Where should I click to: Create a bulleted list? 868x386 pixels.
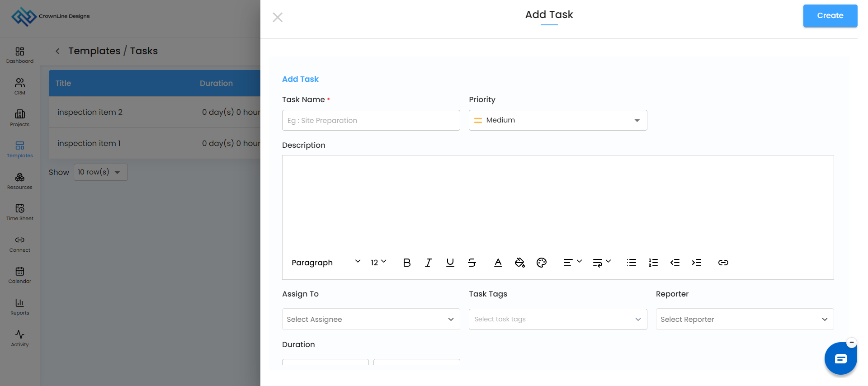(632, 263)
